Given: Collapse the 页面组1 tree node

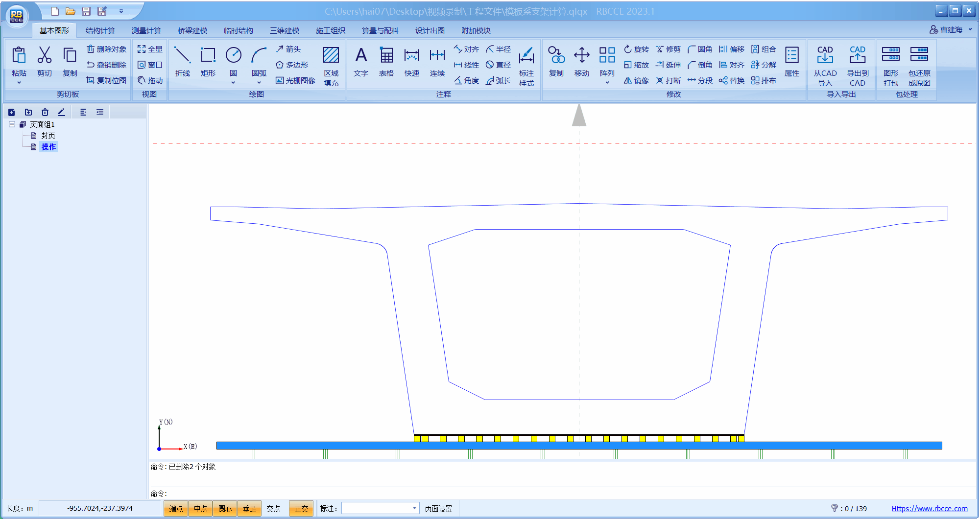Looking at the screenshot, I should [x=12, y=124].
